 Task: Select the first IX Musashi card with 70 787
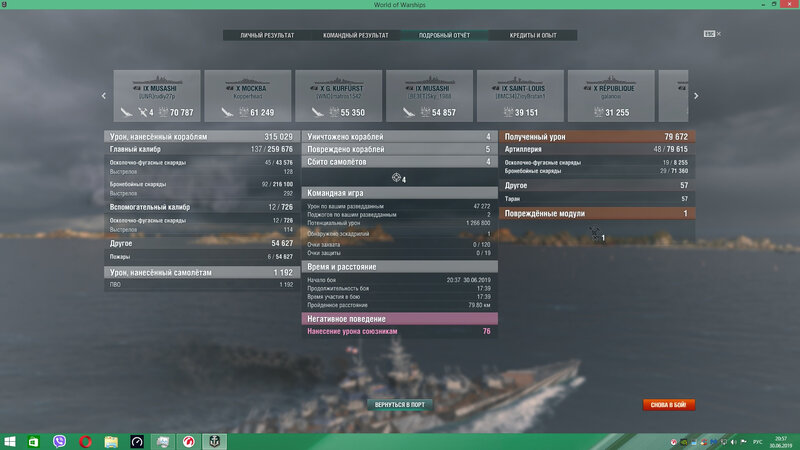(x=157, y=96)
